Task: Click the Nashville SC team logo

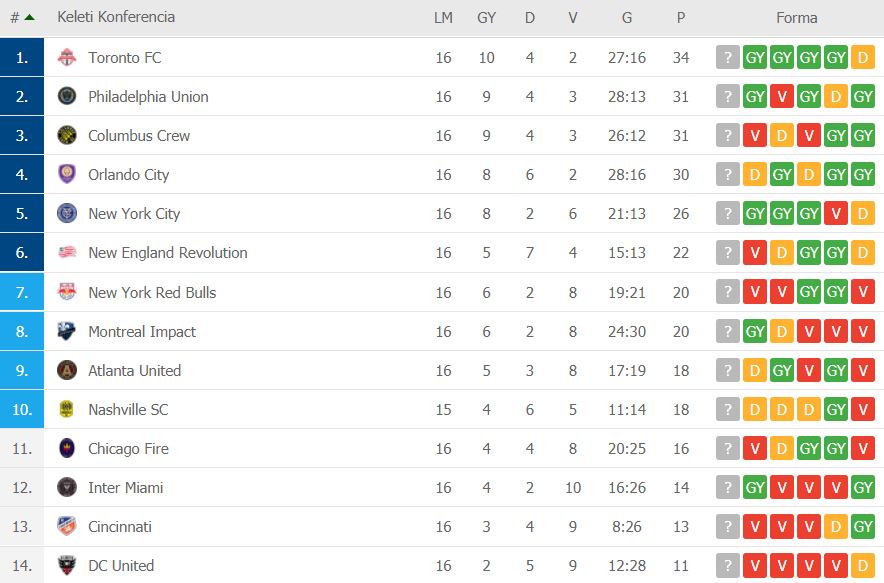Action: (67, 409)
